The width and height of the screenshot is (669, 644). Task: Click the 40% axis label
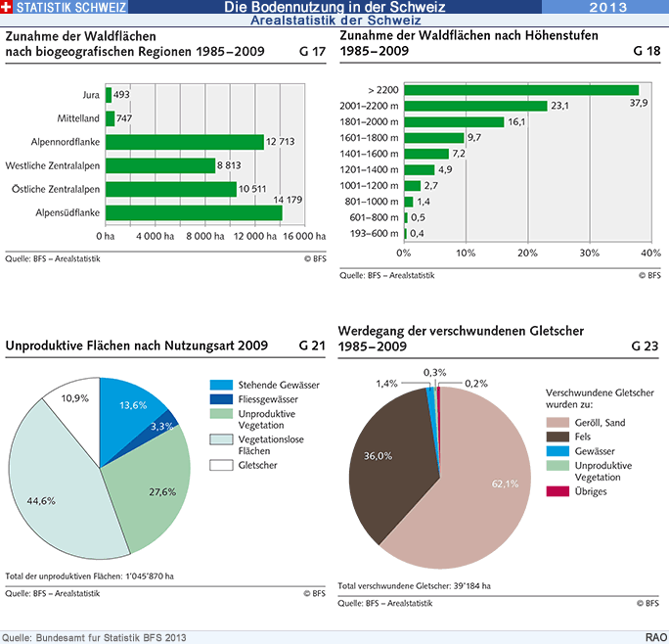(x=650, y=253)
